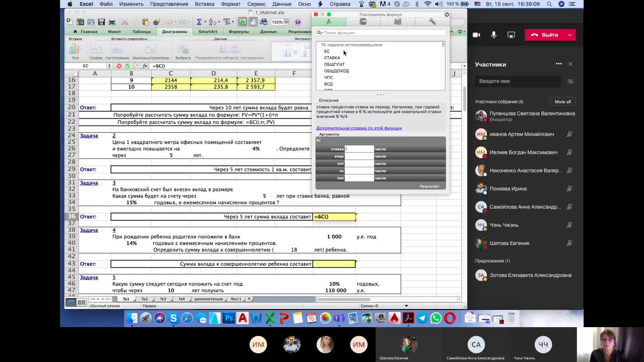Click the red Выйти button
The image size is (644, 362).
[x=545, y=35]
